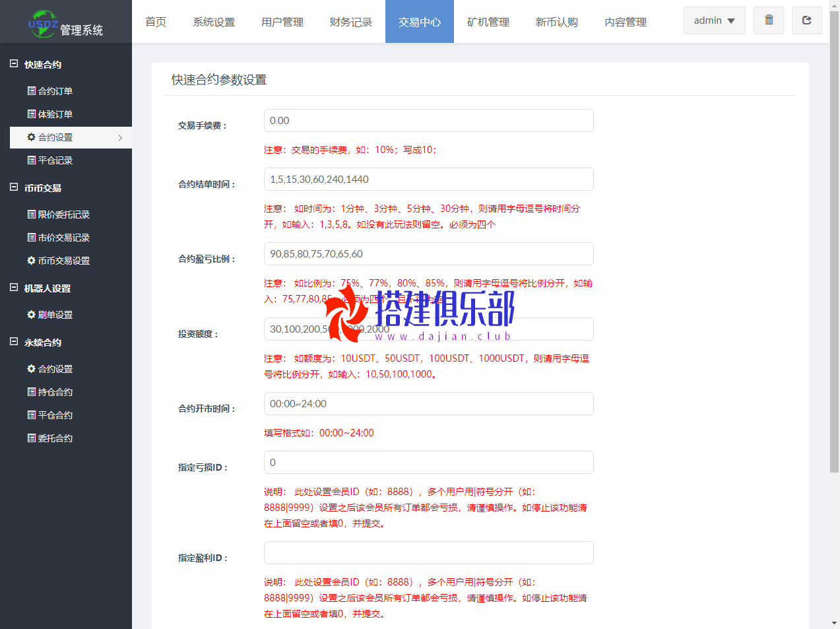Click the 交易手续费 input field
This screenshot has height=629, width=840.
(428, 121)
